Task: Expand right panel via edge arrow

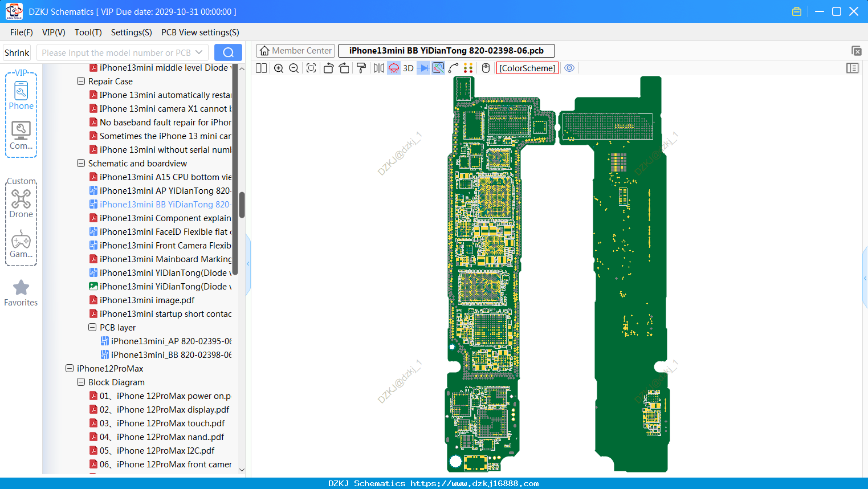Action: tap(865, 278)
